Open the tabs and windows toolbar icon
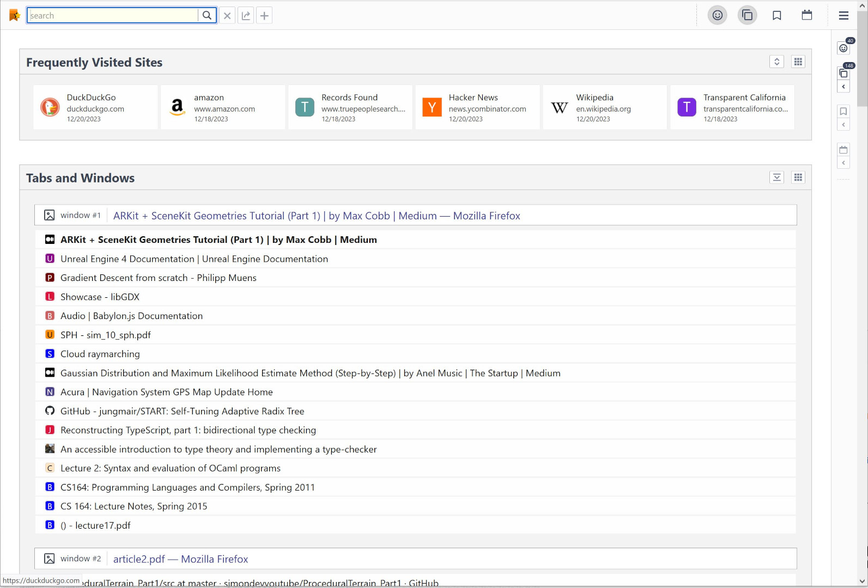The height and width of the screenshot is (588, 868). pos(747,15)
